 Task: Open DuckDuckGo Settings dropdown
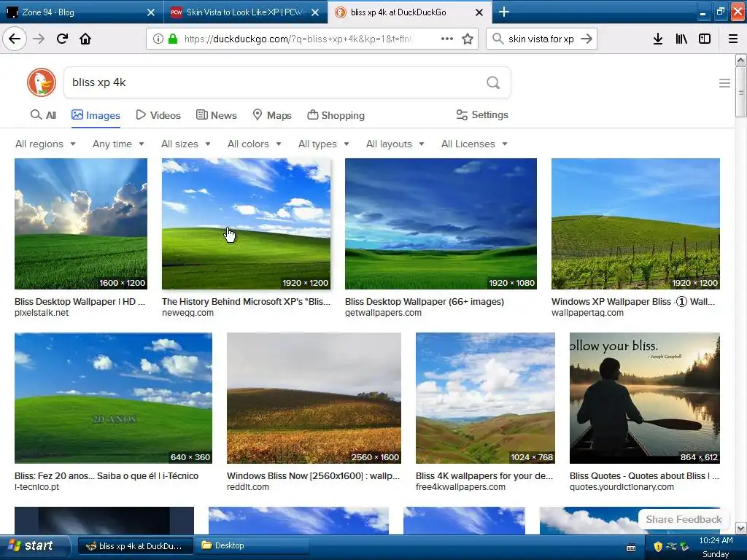[482, 114]
